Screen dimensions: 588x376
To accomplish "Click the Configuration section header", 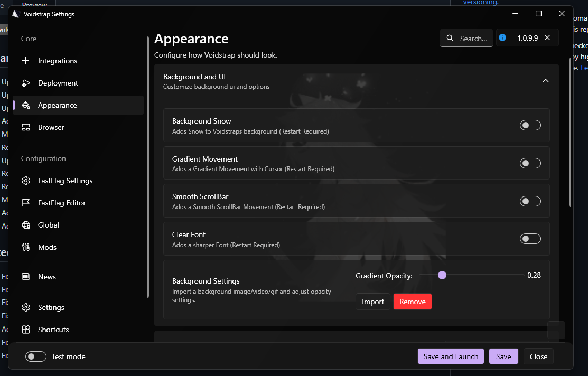I will tap(43, 158).
